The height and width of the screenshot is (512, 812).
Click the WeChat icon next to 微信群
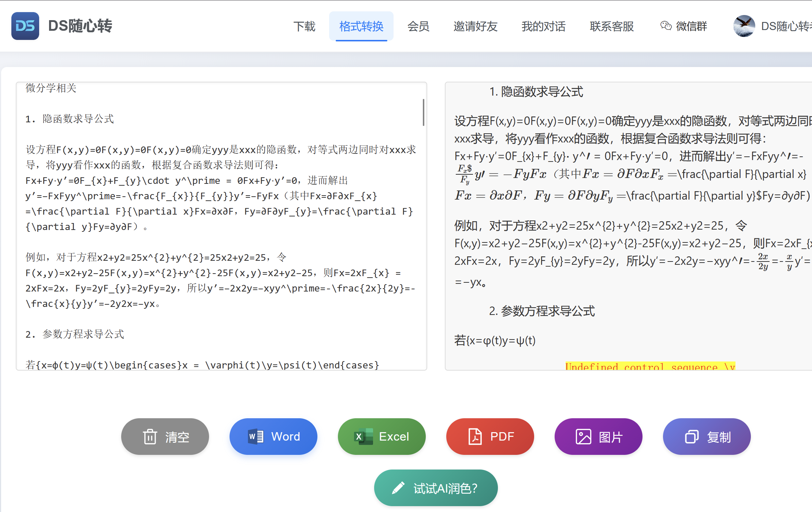(x=666, y=26)
